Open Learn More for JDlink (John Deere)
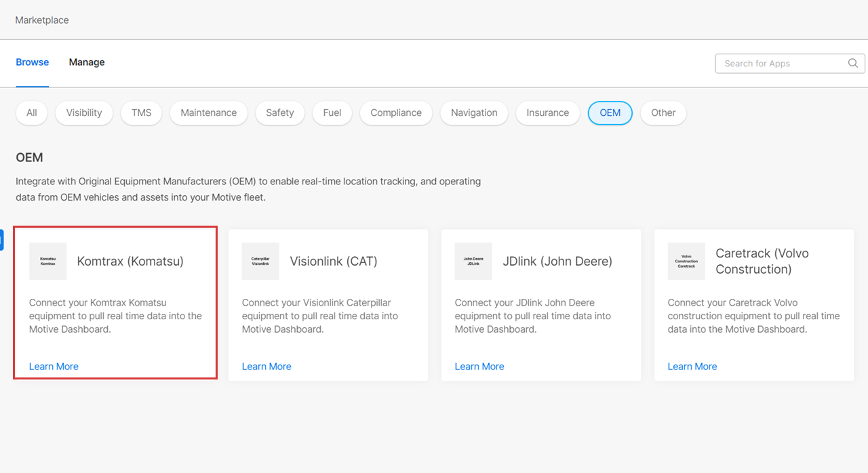The width and height of the screenshot is (868, 473). point(479,367)
